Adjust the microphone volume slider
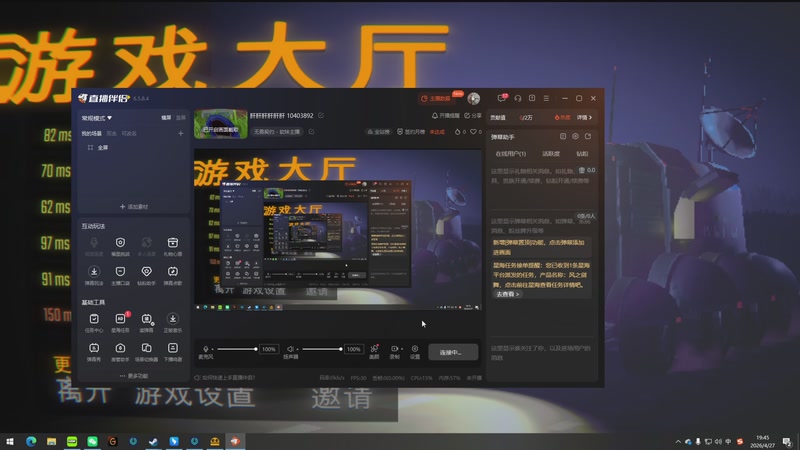 [236, 349]
